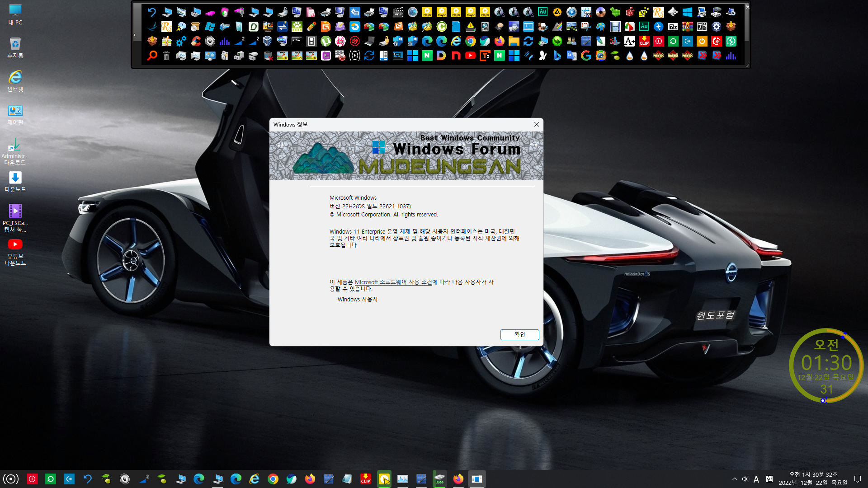Click the round clock widget

point(826,366)
